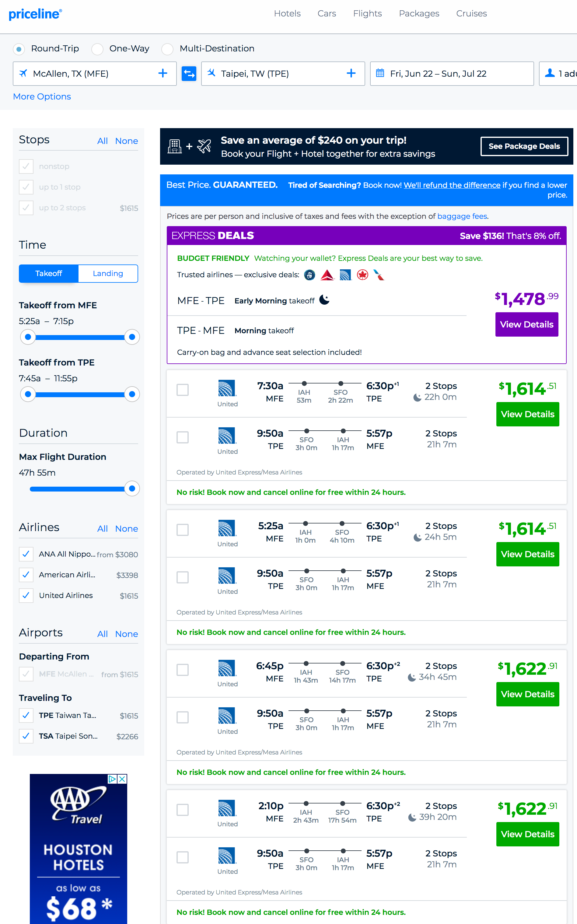The height and width of the screenshot is (924, 577).
Task: Click the calendar icon in date field
Action: pyautogui.click(x=380, y=73)
